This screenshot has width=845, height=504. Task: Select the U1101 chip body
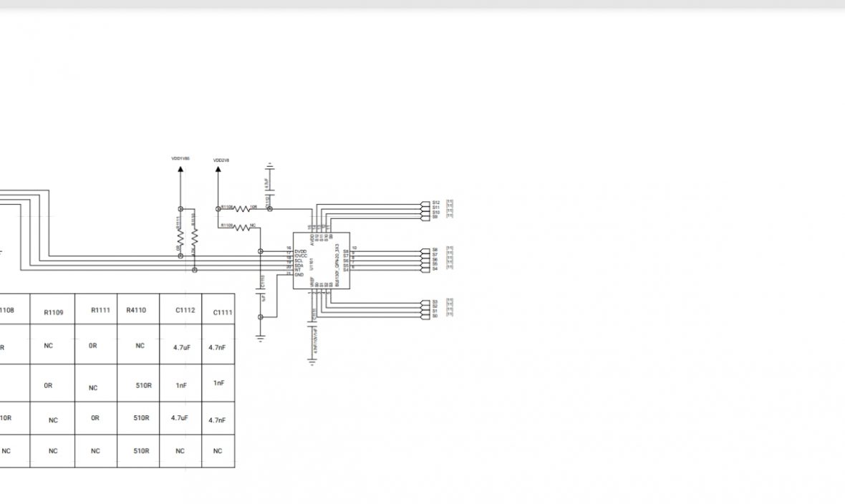[321, 261]
